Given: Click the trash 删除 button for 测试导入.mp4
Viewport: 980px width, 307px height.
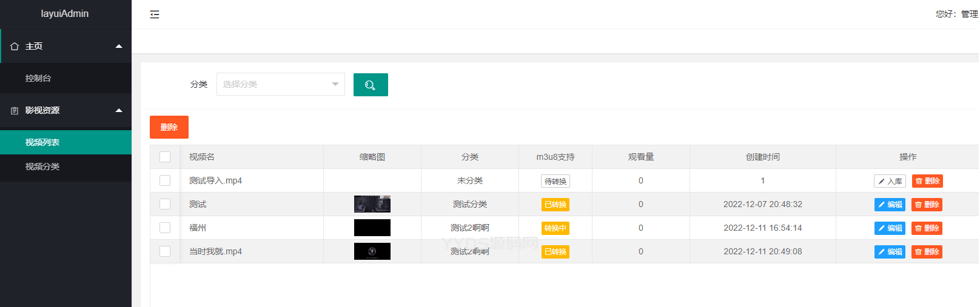Looking at the screenshot, I should [x=927, y=181].
